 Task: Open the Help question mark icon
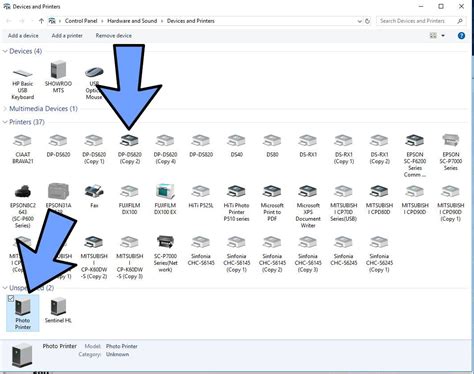click(x=461, y=36)
